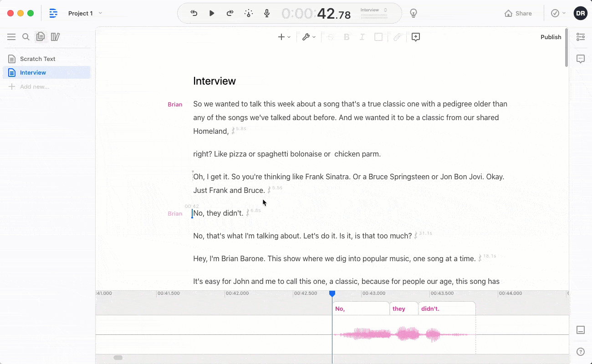Select the highlighter tool
This screenshot has height=364, width=592.
397,37
